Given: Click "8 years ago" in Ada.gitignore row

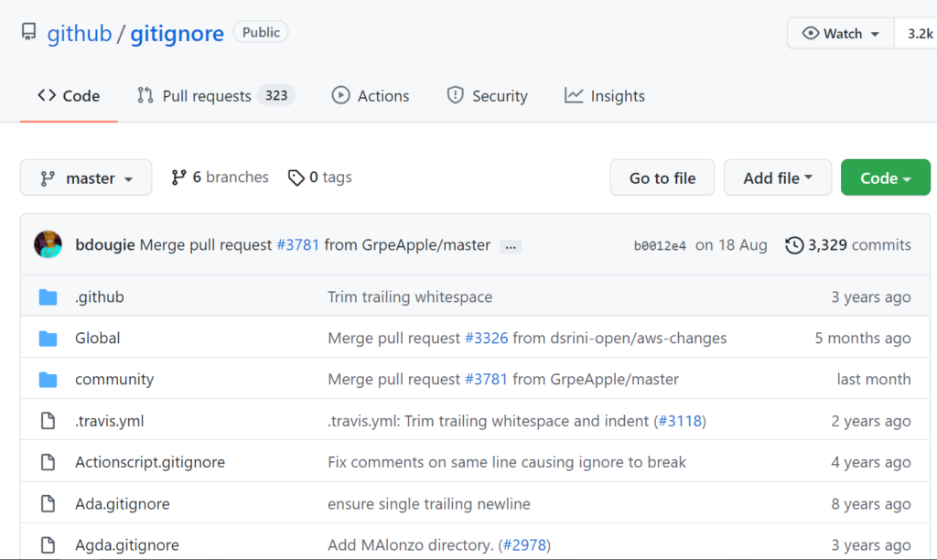Looking at the screenshot, I should tap(871, 504).
